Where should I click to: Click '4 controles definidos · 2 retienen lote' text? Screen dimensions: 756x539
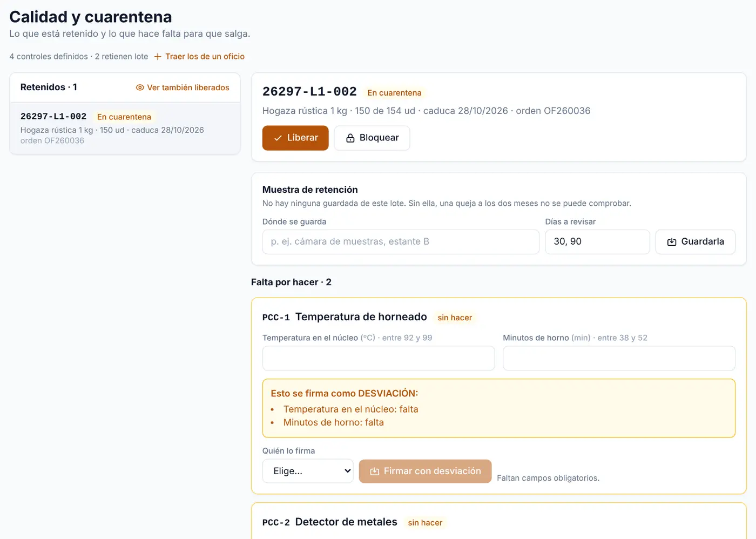pyautogui.click(x=79, y=57)
